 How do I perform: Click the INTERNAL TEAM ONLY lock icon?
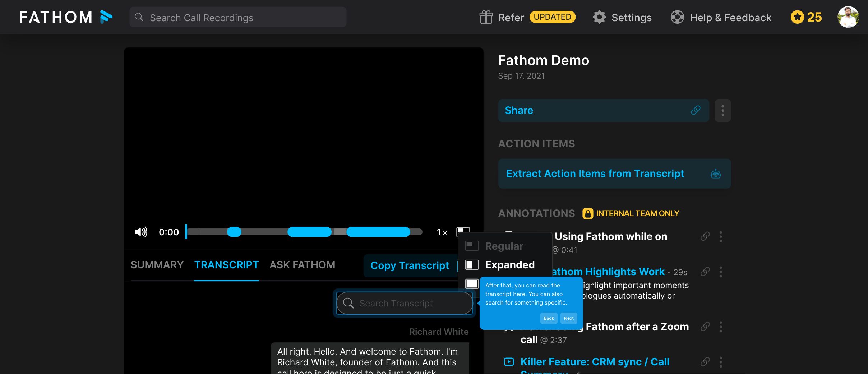point(588,213)
